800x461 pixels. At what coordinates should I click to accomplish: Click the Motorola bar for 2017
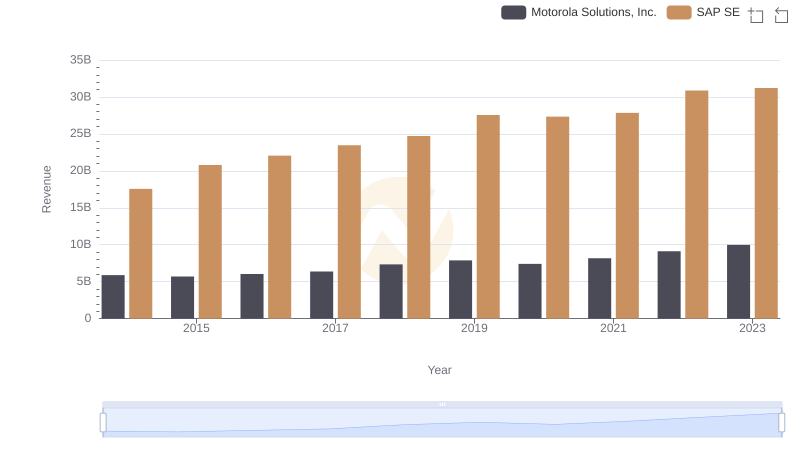[321, 295]
